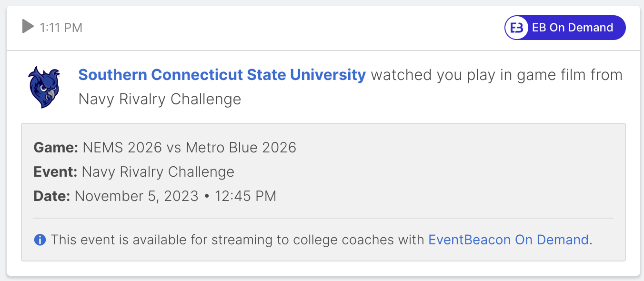
Task: Click the gray play triangle icon
Action: [28, 27]
